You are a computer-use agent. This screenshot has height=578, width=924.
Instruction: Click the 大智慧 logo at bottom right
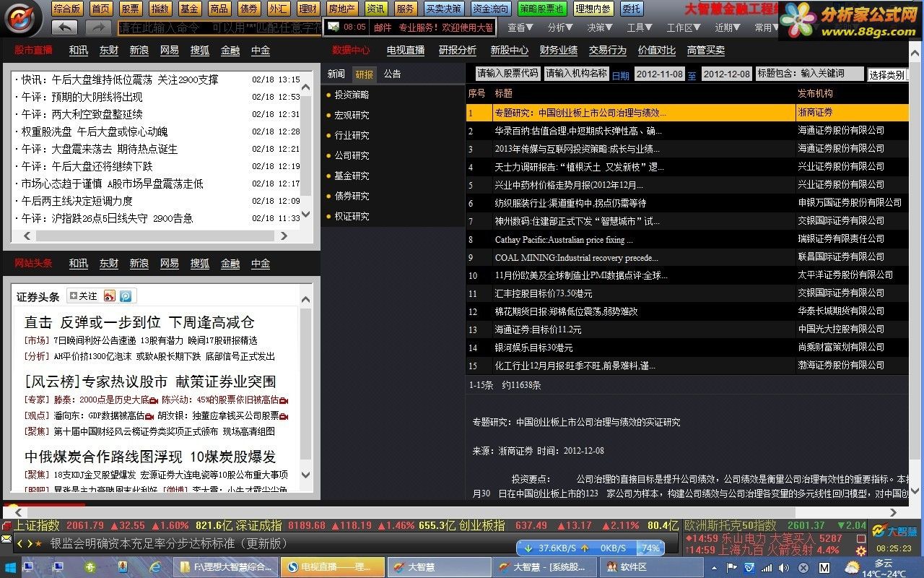894,531
